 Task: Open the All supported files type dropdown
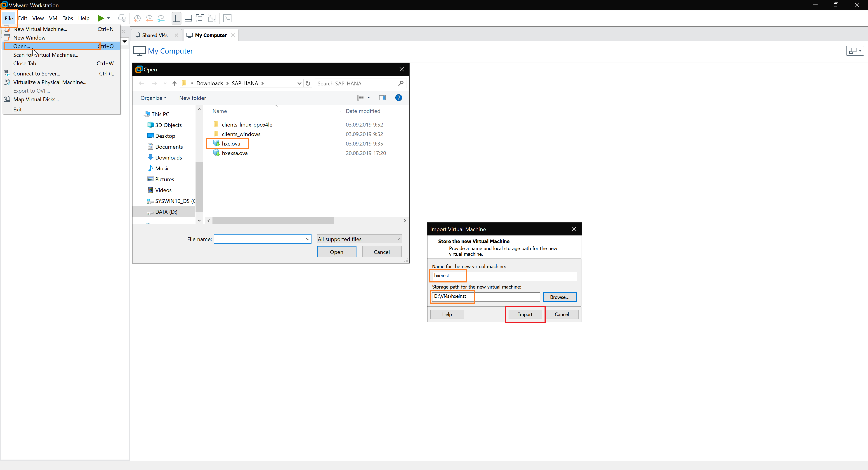[x=359, y=239]
